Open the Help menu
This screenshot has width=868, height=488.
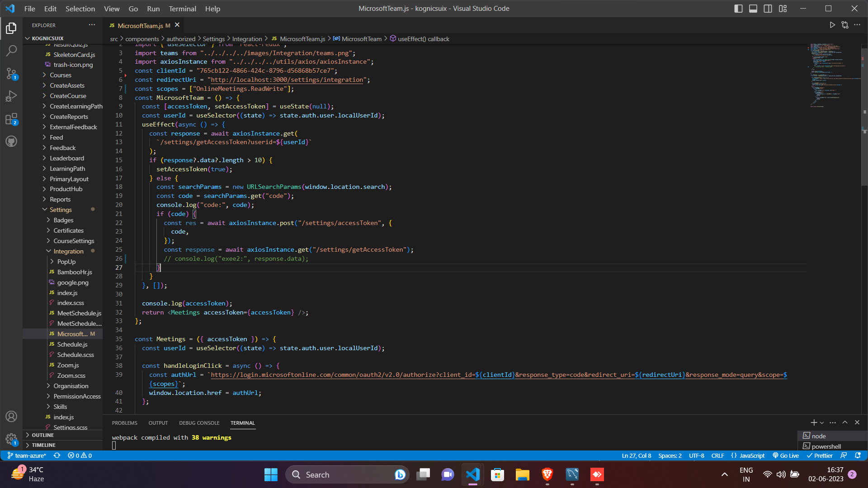tap(212, 9)
